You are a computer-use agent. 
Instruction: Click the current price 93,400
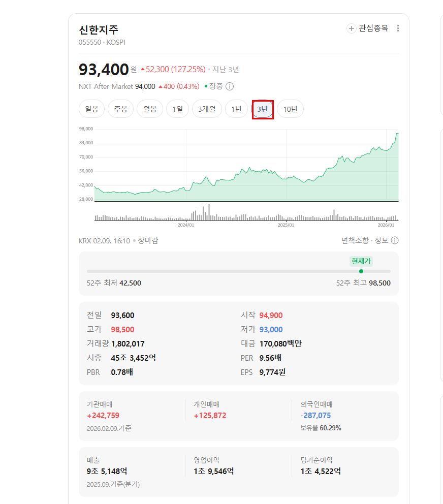(x=104, y=70)
